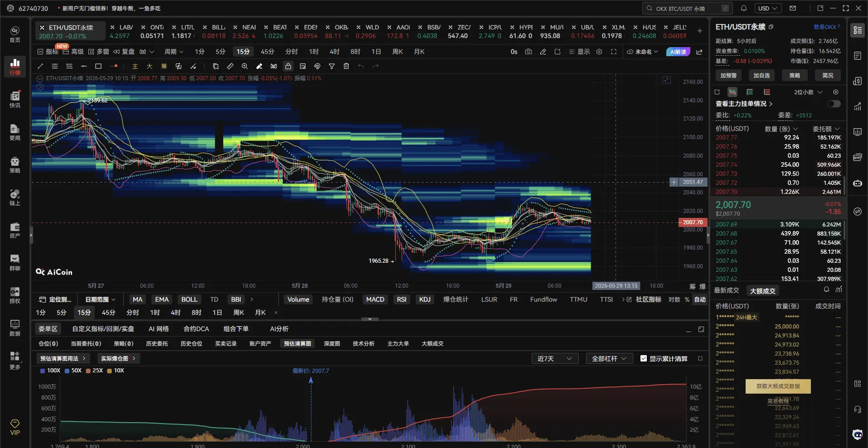Screen dimensions: 868x448
Task: Toggle the Volume sub-indicator
Action: tap(298, 299)
